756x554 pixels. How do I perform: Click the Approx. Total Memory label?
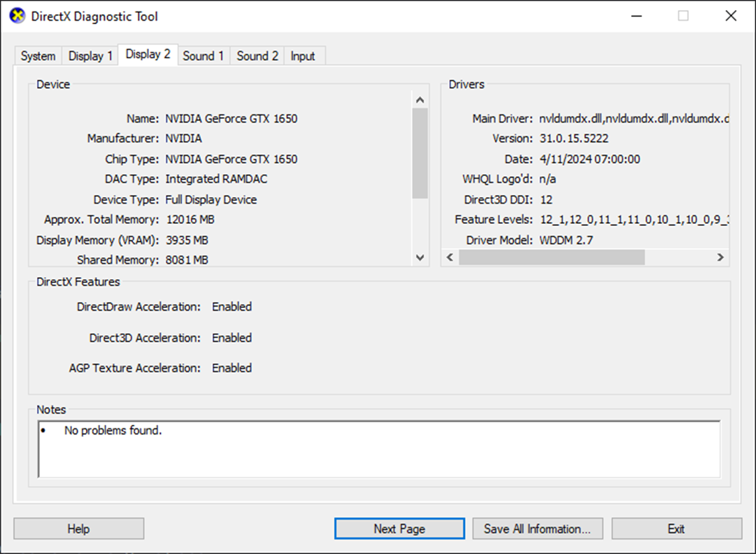point(101,220)
